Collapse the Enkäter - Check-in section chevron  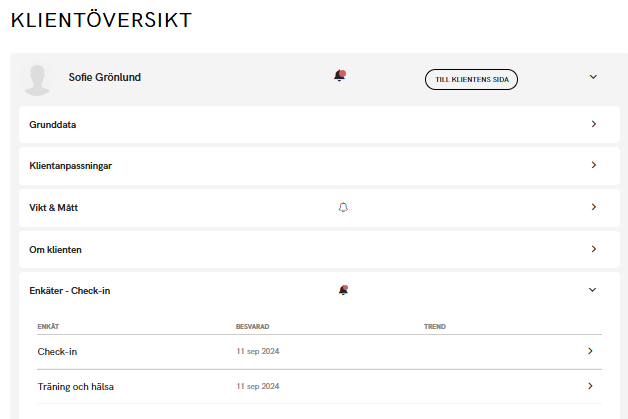point(592,290)
